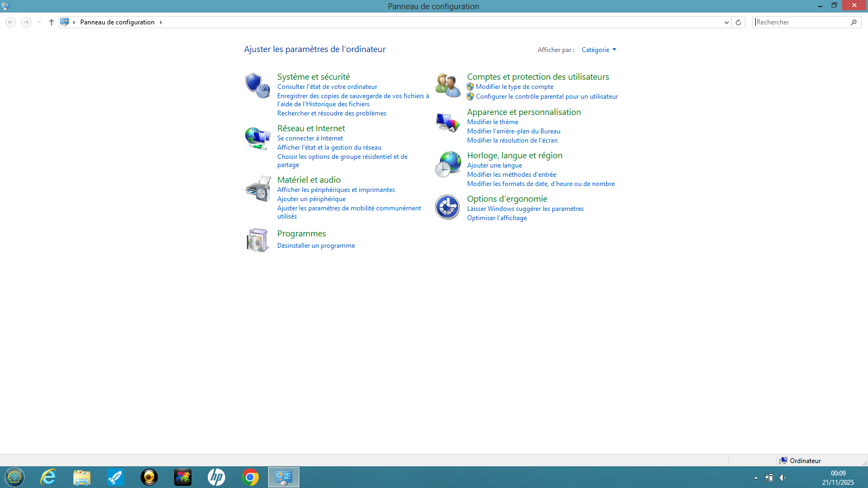
Task: Open Modifier le thème link
Action: coord(493,122)
